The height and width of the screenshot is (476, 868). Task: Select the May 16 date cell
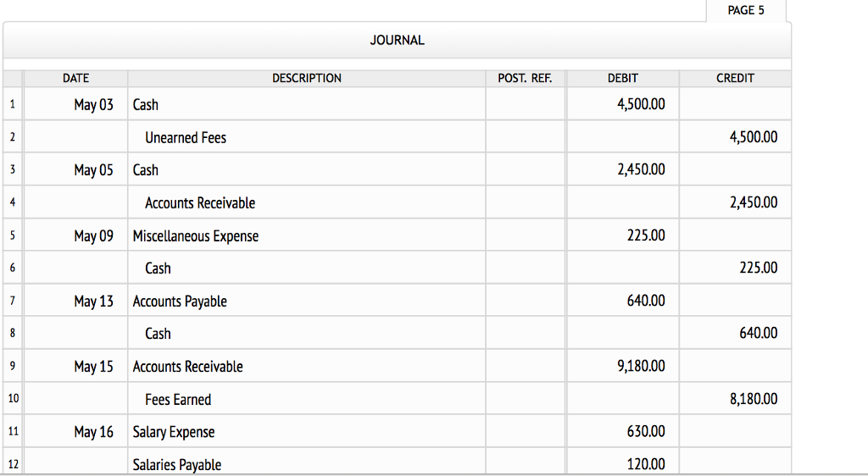tap(75, 431)
